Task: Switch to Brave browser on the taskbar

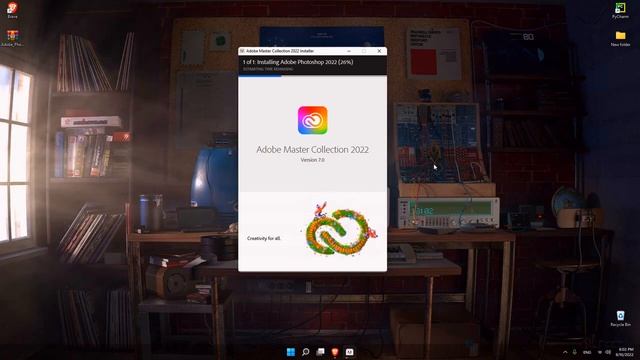Action: pos(335,352)
